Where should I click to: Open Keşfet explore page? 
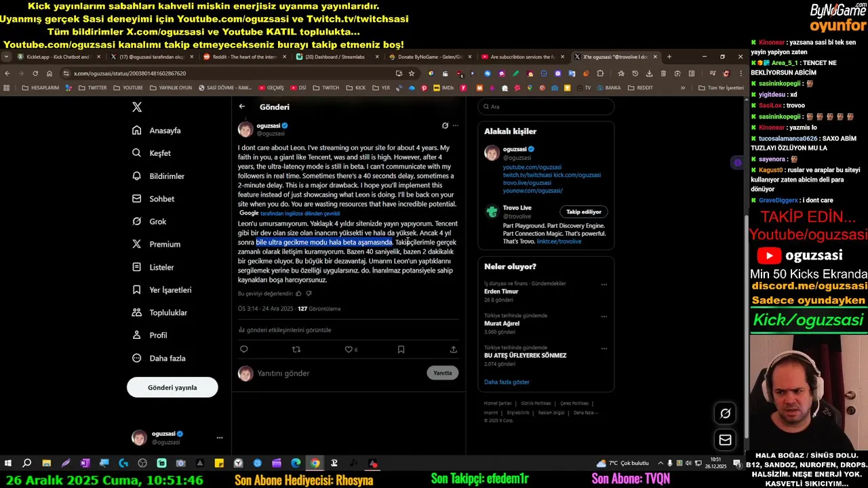point(152,153)
